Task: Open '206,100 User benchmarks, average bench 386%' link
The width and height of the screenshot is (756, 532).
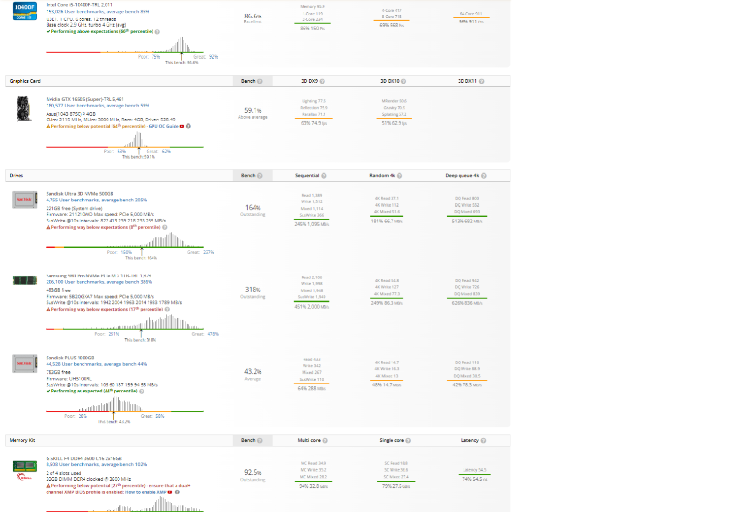Action: click(99, 282)
